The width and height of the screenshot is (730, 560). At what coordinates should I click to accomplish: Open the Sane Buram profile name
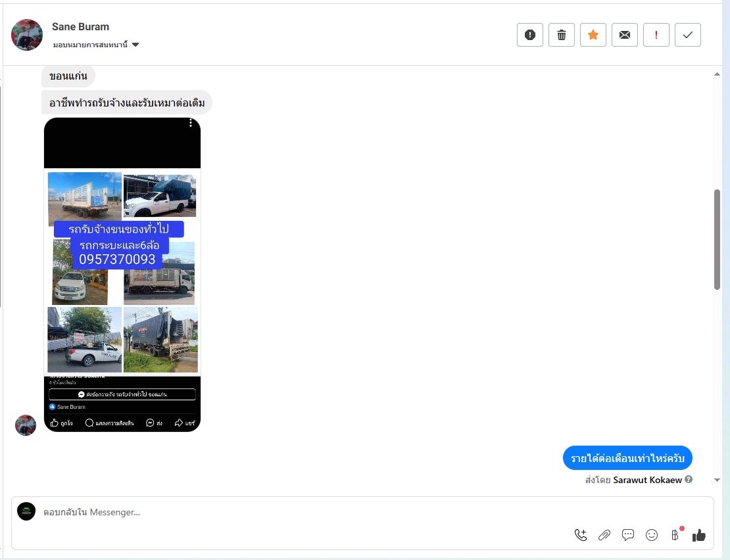click(80, 26)
